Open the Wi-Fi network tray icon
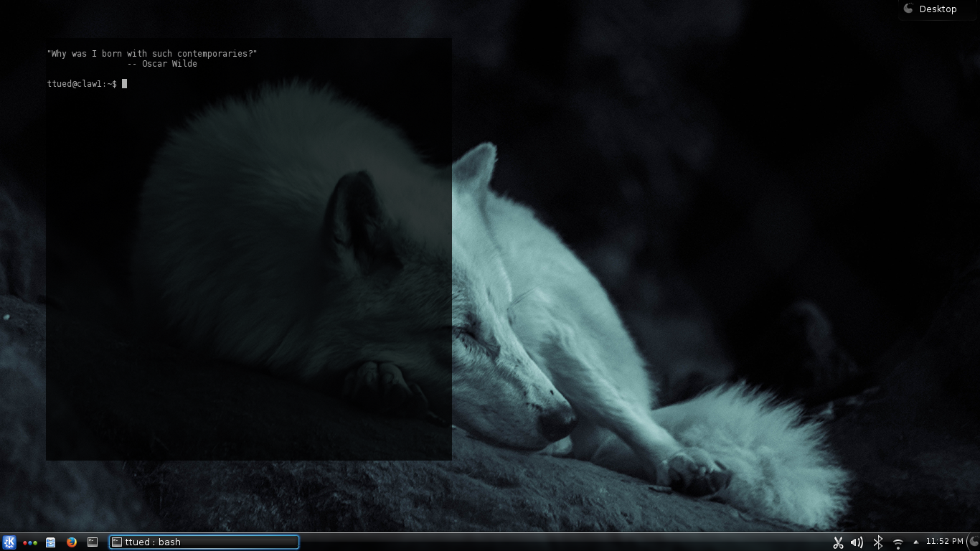This screenshot has height=551, width=980. (x=897, y=543)
